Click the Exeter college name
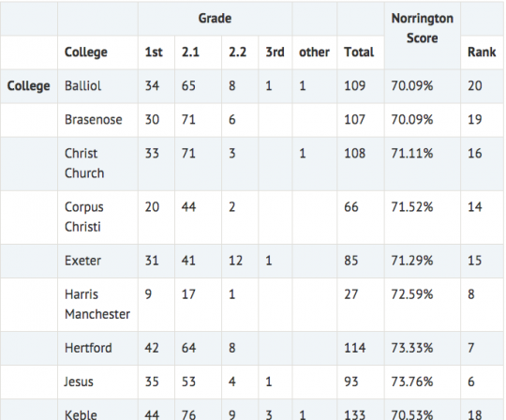The image size is (506, 420). (x=83, y=261)
